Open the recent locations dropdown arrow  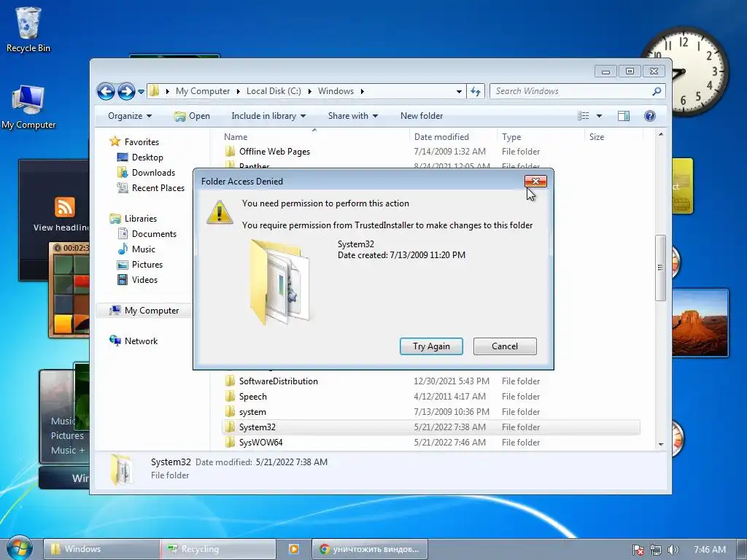point(141,91)
